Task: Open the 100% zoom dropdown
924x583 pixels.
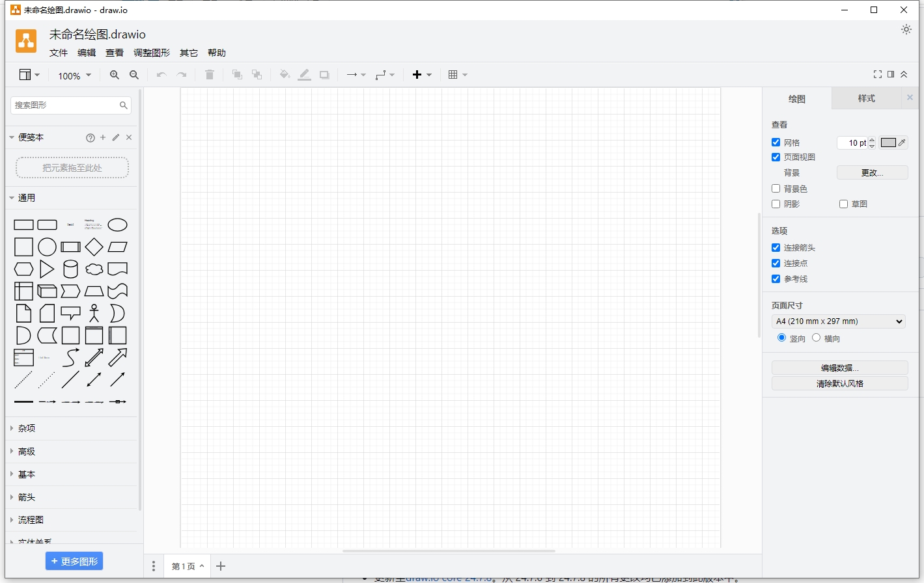Action: 74,75
